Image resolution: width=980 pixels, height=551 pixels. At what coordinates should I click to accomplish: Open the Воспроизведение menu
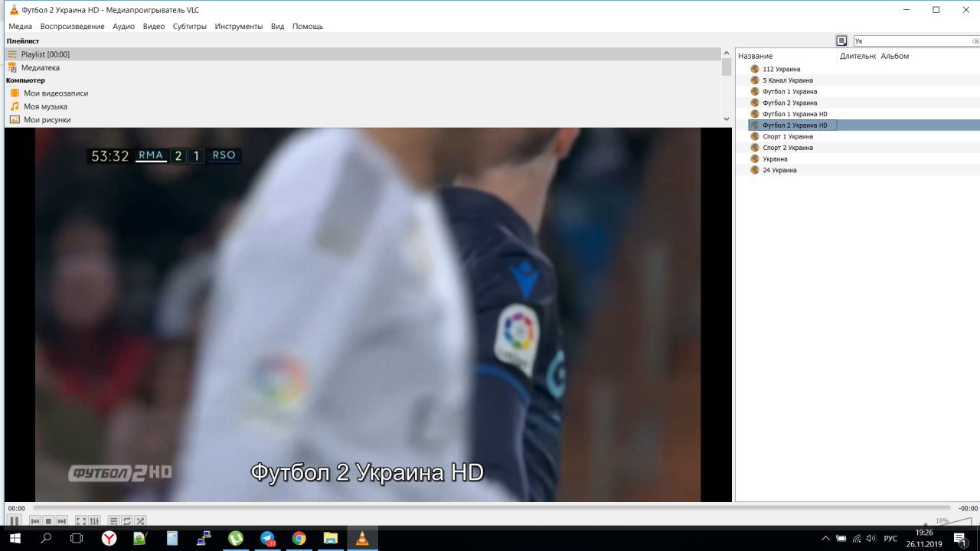[73, 26]
